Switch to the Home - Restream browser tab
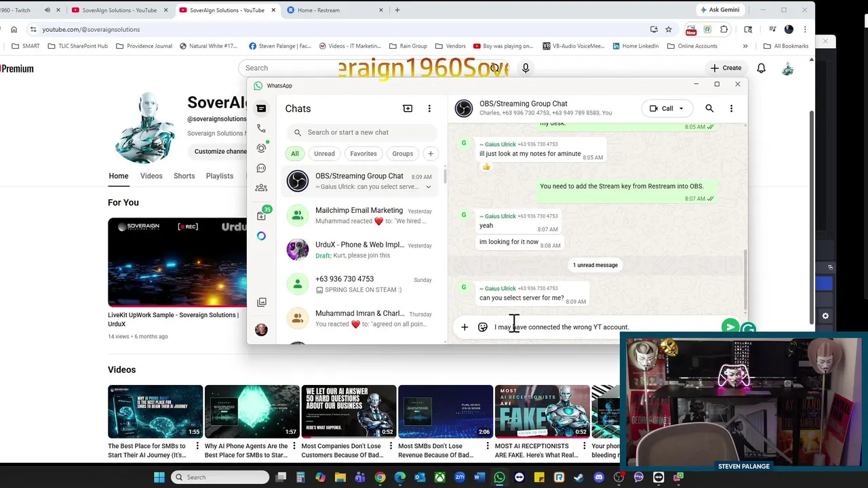The width and height of the screenshot is (868, 488). click(x=335, y=10)
